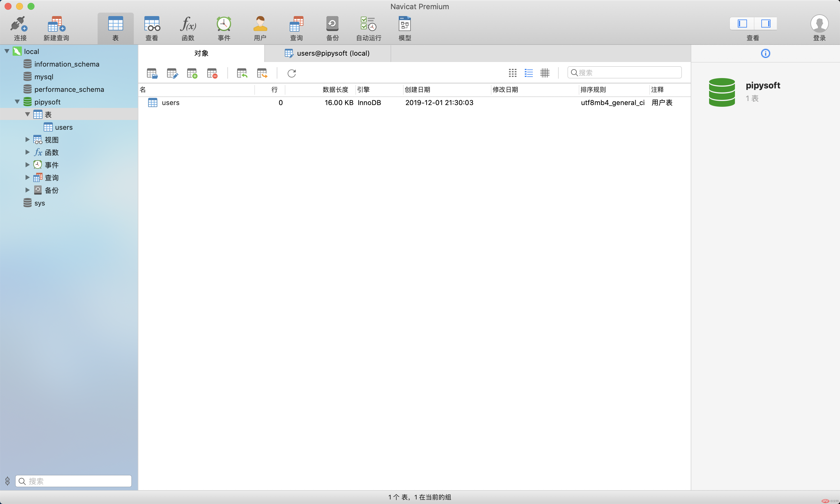The image size is (840, 504).
Task: Open 事件 events clock icon
Action: 224,24
